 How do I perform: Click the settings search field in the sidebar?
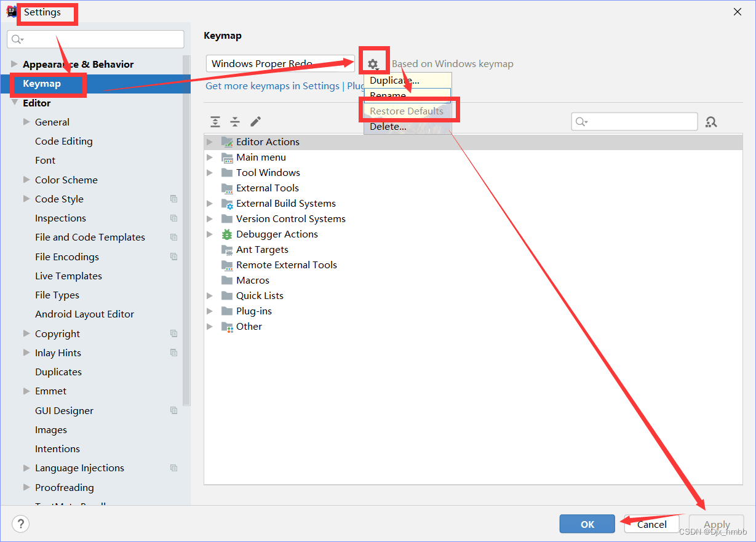pyautogui.click(x=95, y=39)
